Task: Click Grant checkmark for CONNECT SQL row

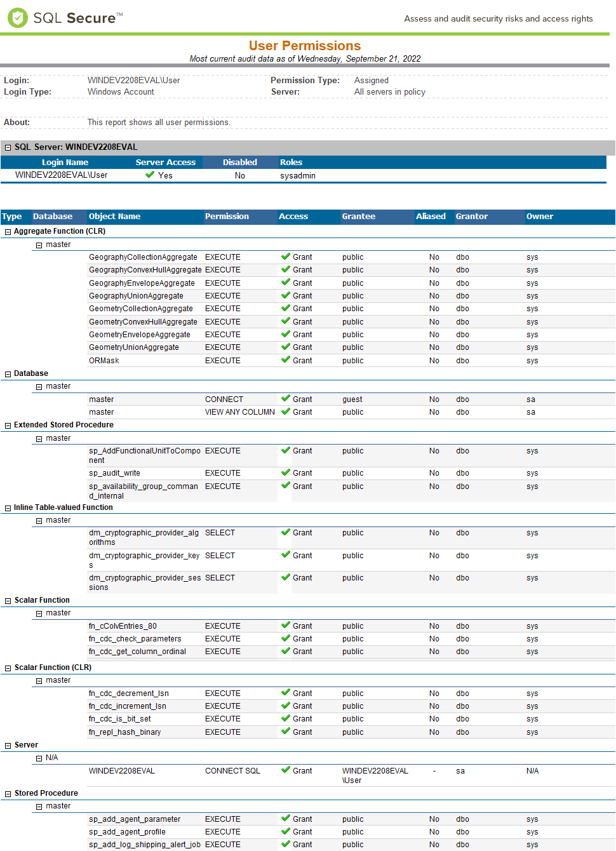Action: 286,770
